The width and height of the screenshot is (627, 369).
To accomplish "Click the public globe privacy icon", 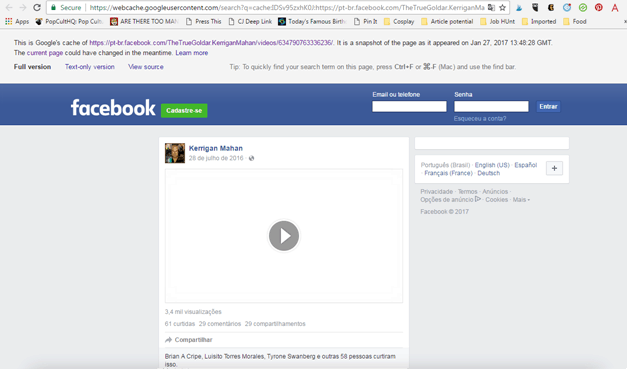I will [251, 158].
